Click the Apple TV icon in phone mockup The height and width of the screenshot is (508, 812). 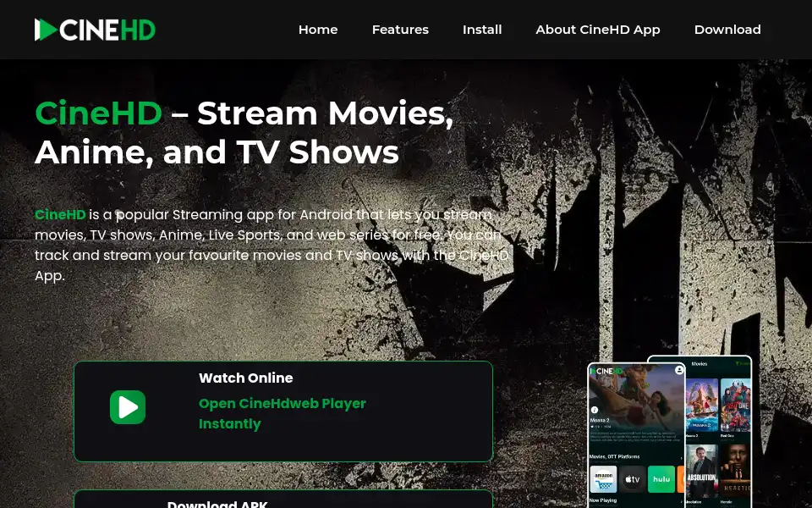pos(634,479)
